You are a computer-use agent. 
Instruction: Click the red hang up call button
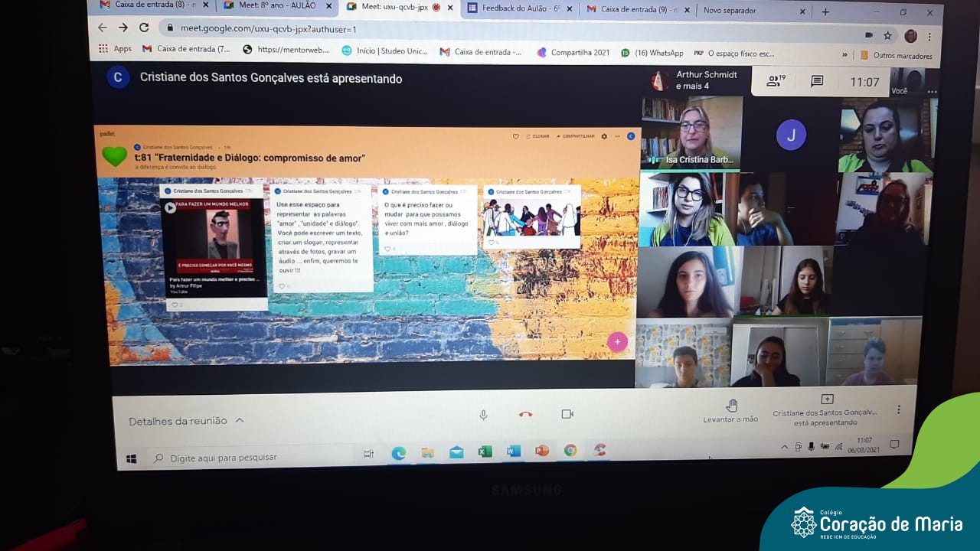525,415
